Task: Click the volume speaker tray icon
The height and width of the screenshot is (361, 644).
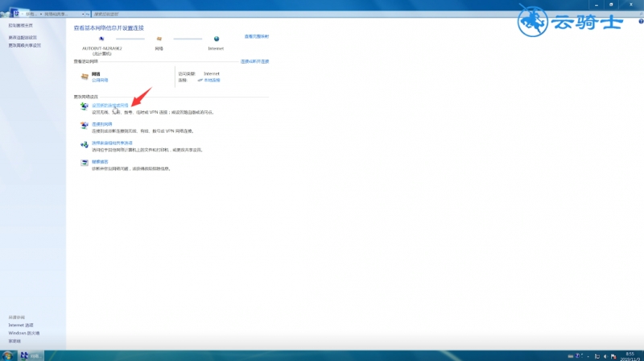Action: click(x=605, y=356)
